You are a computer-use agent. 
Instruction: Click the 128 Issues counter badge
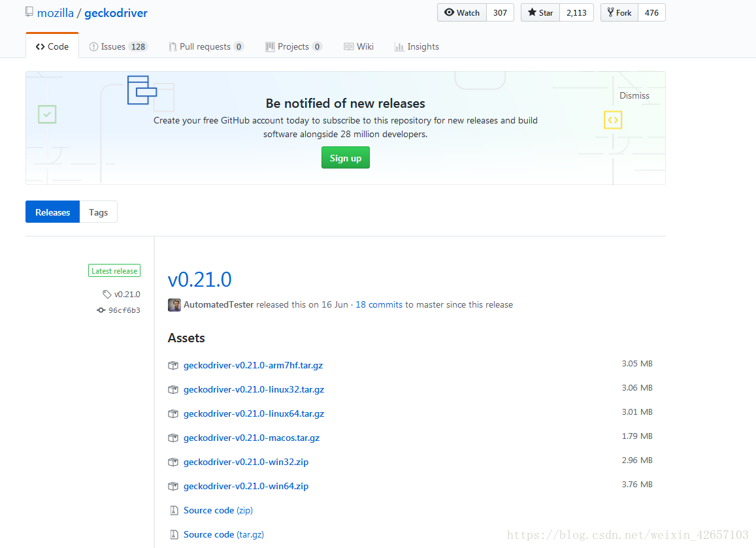[x=139, y=47]
